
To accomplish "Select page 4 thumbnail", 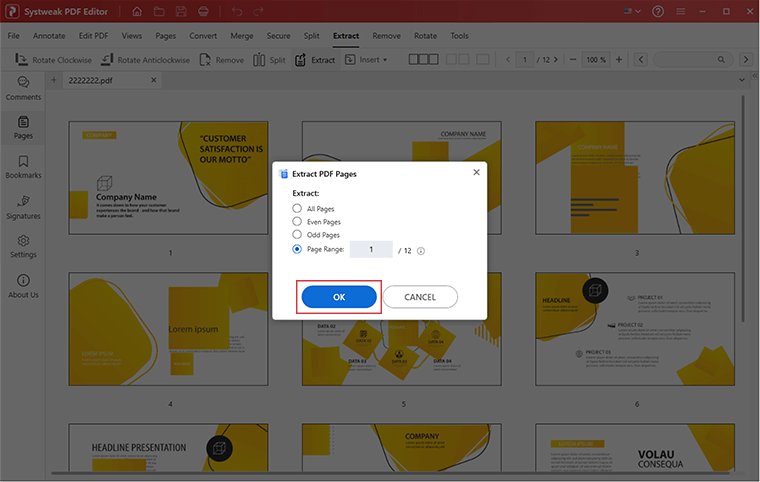I will tap(168, 329).
